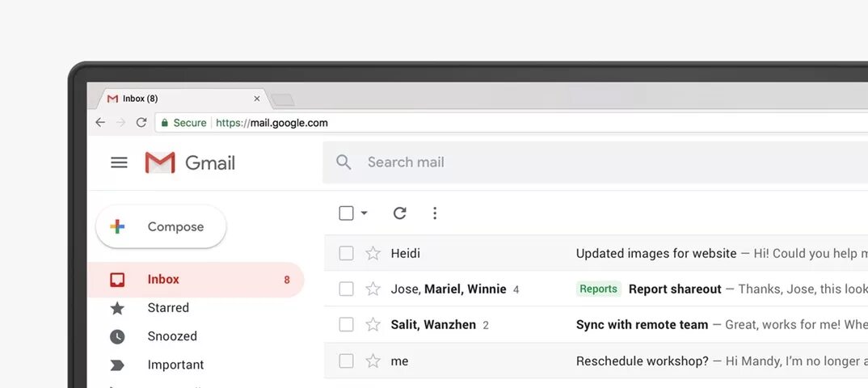
Task: Open the Report shareout email subject
Action: tap(675, 289)
